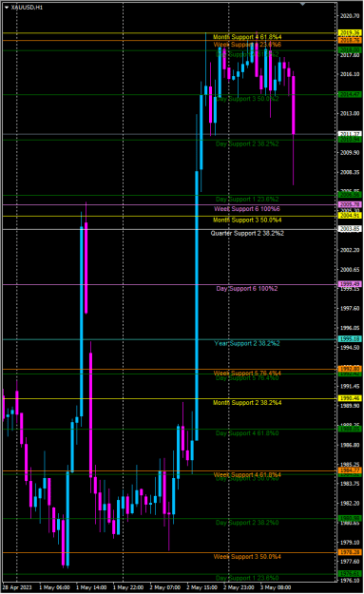Click the '1 May 06:00' time axis label
The image size is (364, 594).
(x=54, y=587)
